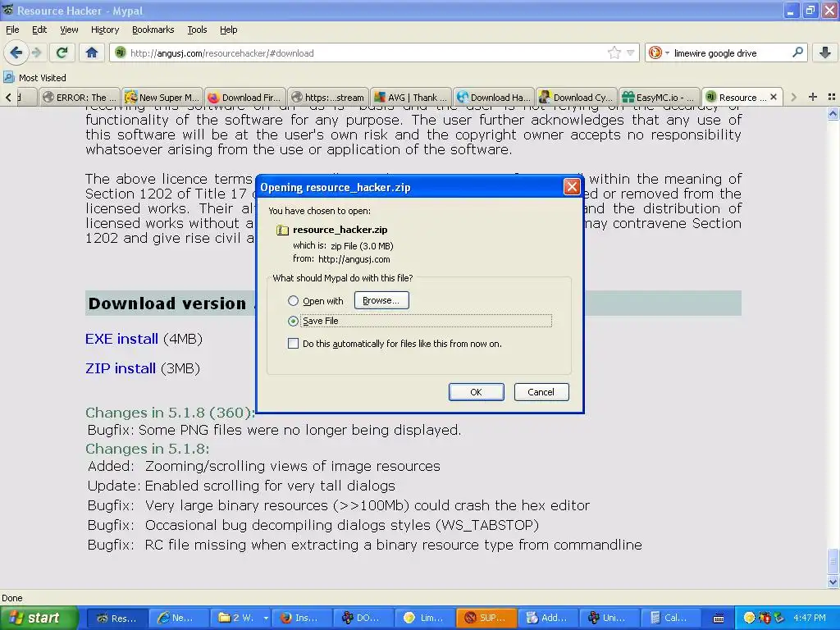Screen dimensions: 840x630
Task: Run search with the magnifier icon
Action: (797, 52)
